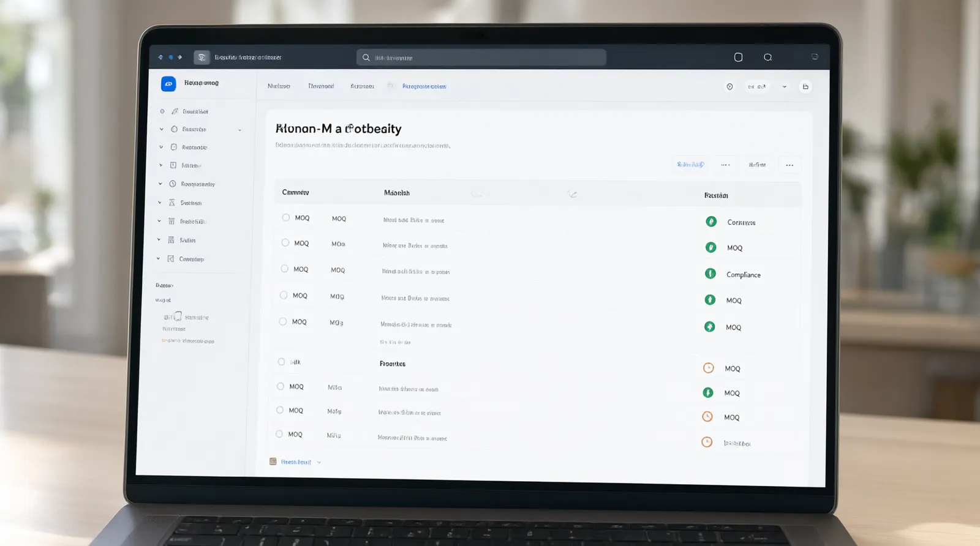Click the gray icon button beside the title bar text
Viewport: 980px width, 546px height.
click(202, 58)
